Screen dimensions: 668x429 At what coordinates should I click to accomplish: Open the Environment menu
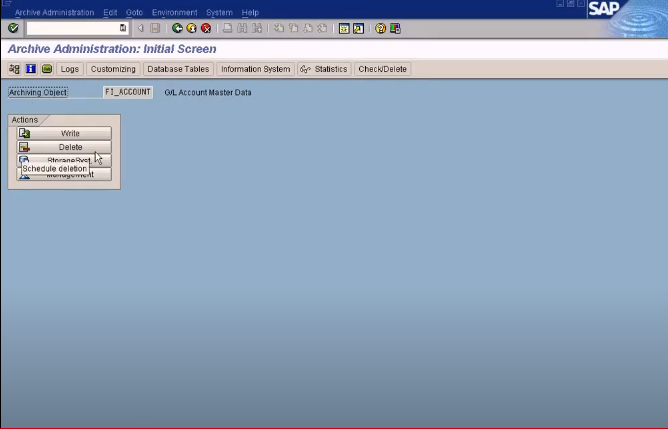coord(174,12)
